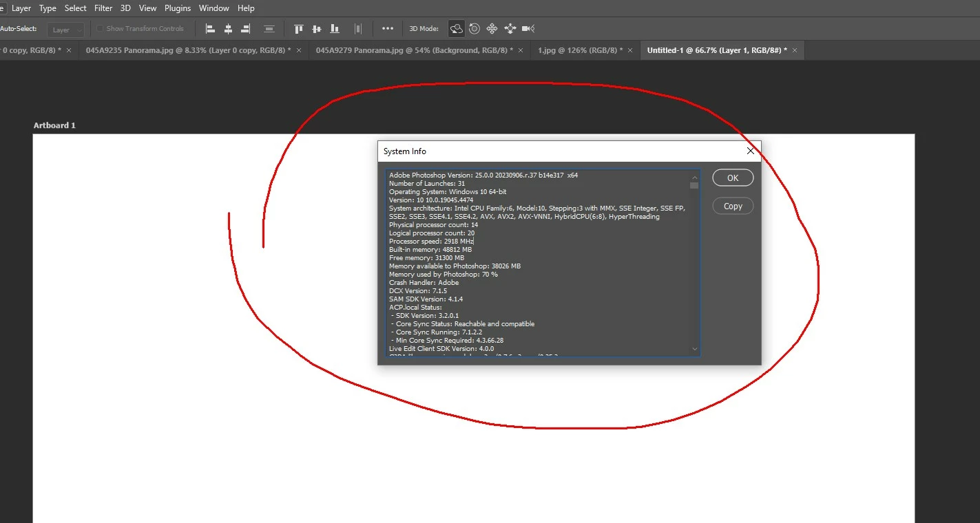This screenshot has width=980, height=523.
Task: Click the Align right edges icon
Action: [246, 29]
